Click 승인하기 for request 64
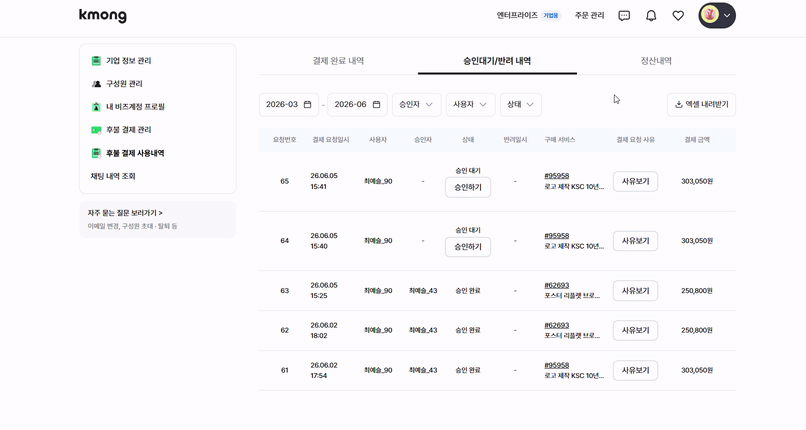 468,247
